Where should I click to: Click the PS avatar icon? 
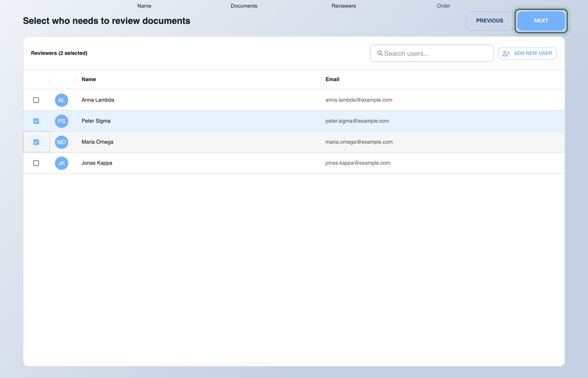pyautogui.click(x=61, y=121)
